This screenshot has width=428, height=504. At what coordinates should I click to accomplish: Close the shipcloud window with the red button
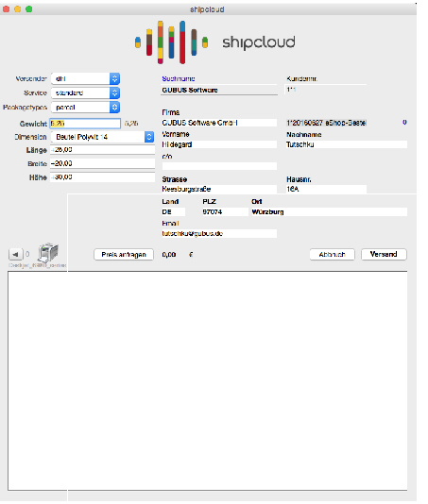[6, 9]
